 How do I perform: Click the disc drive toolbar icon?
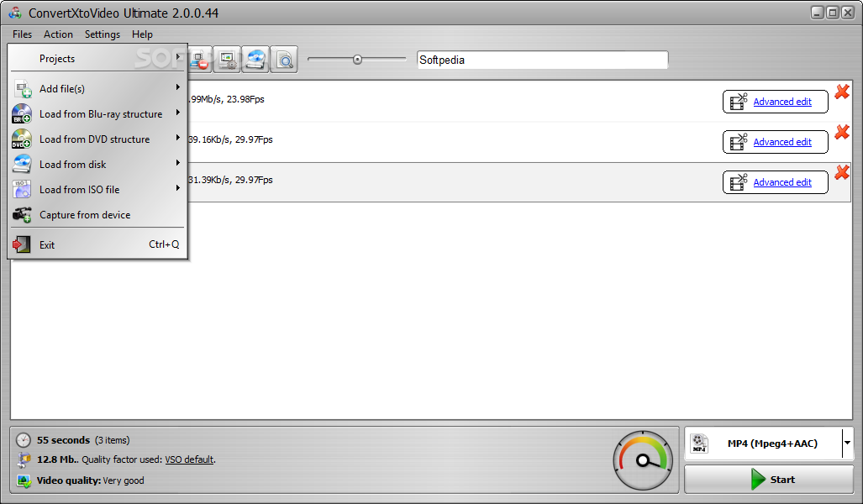coord(255,60)
